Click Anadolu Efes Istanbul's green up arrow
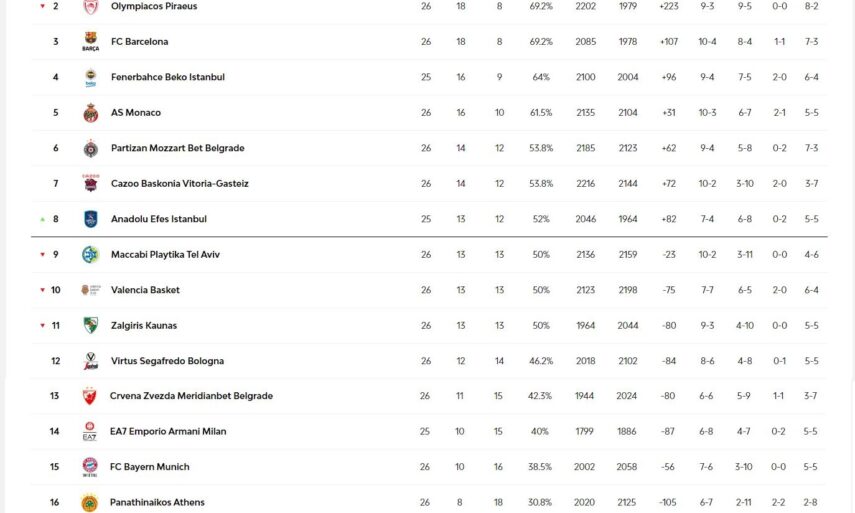The image size is (855, 513). 42,219
